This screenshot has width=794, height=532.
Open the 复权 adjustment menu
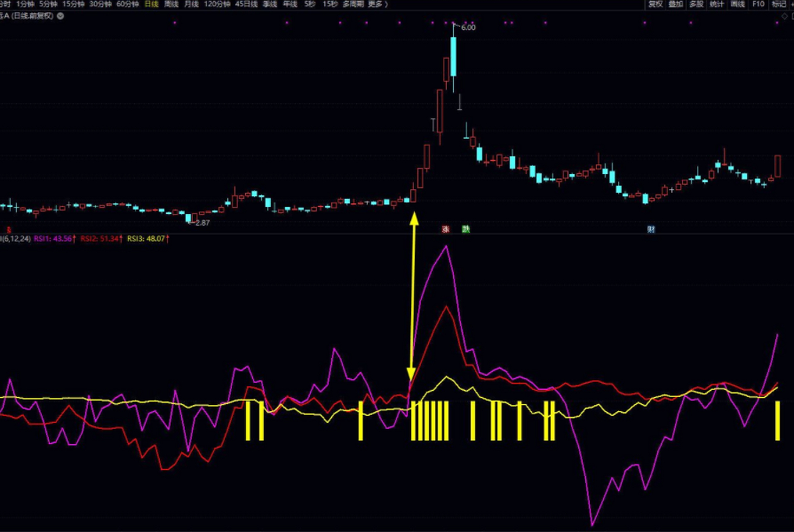coord(656,4)
